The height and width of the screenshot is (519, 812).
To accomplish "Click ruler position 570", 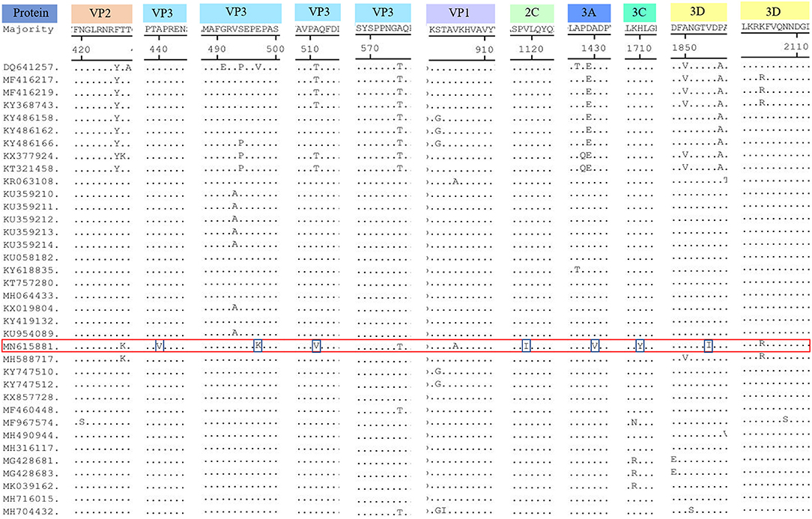I will 370,48.
